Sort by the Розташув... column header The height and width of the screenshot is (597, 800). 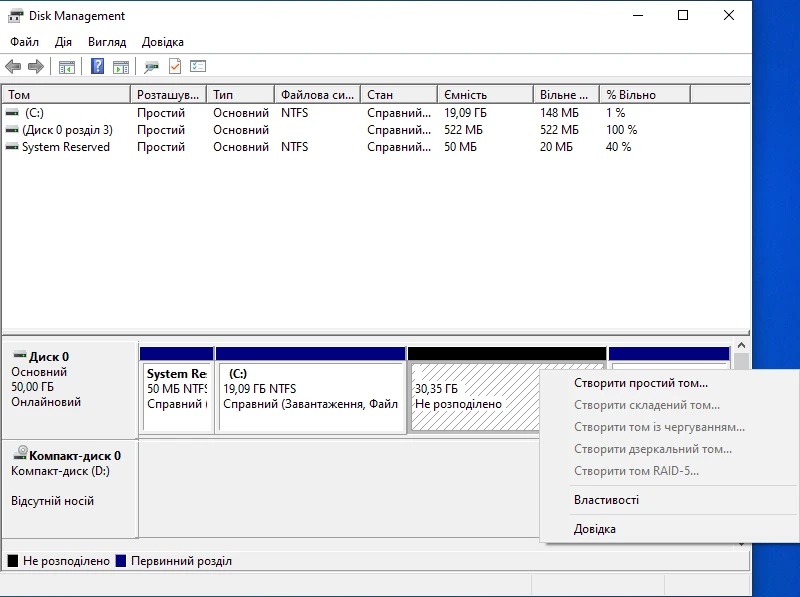168,95
